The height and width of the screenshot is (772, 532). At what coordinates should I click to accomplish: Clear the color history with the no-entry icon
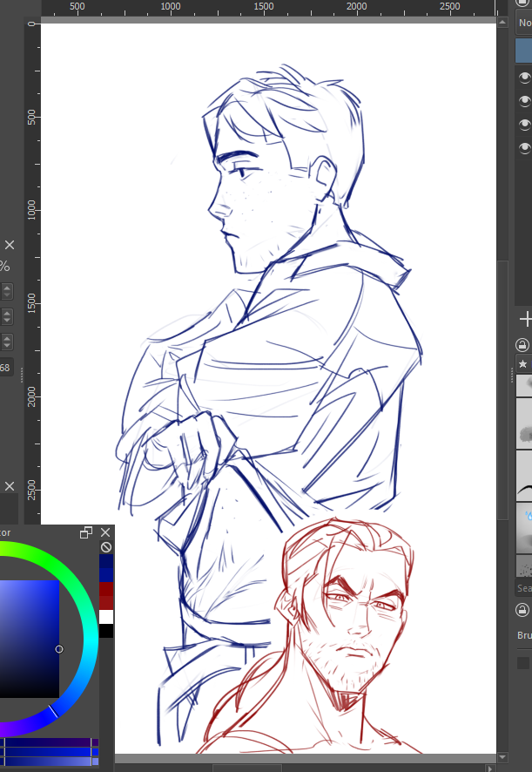pyautogui.click(x=106, y=547)
